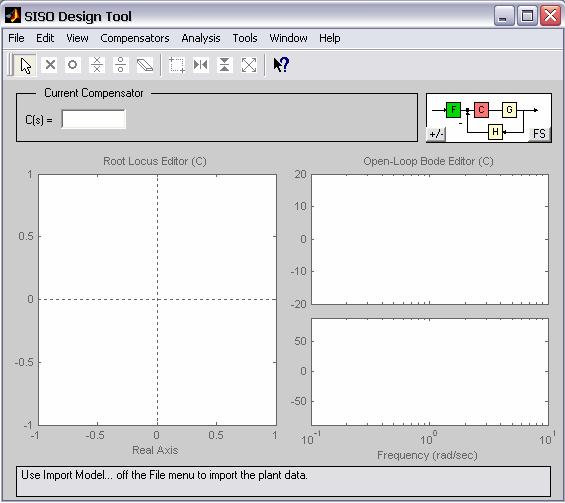This screenshot has width=565, height=503.
Task: Click the 'Current Compensator' panel label
Action: [x=94, y=93]
